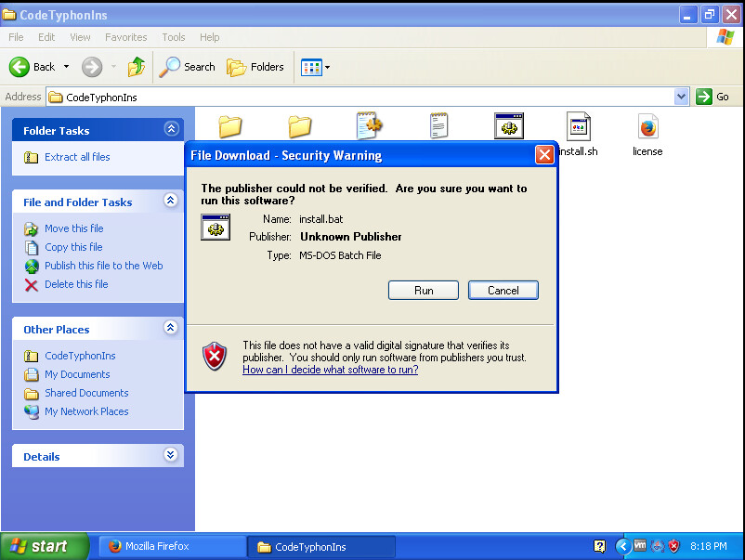The width and height of the screenshot is (745, 560).
Task: Click Cancel in the Security Warning dialog
Action: [x=503, y=290]
